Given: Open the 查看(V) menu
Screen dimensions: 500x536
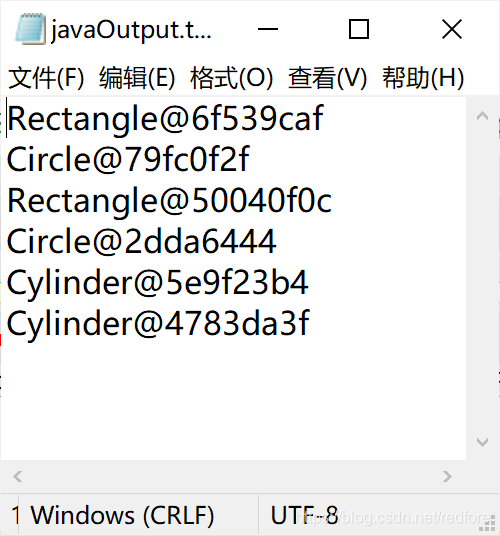Looking at the screenshot, I should (327, 78).
